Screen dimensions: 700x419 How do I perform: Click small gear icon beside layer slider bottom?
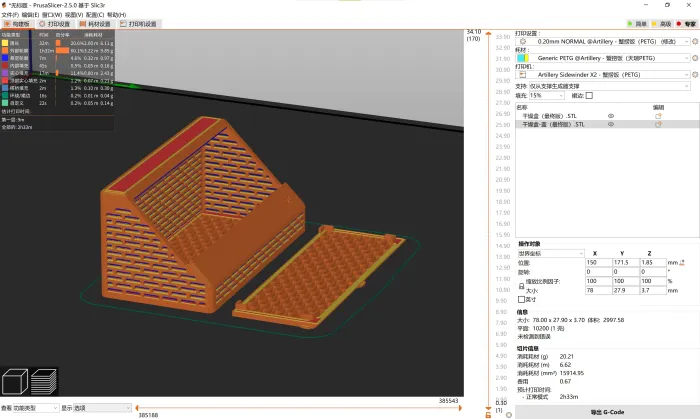[x=508, y=415]
